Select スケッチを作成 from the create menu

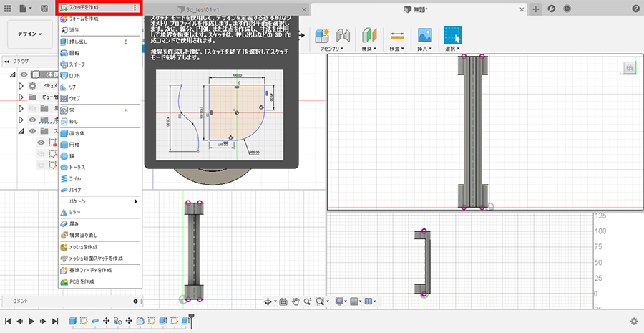click(84, 7)
